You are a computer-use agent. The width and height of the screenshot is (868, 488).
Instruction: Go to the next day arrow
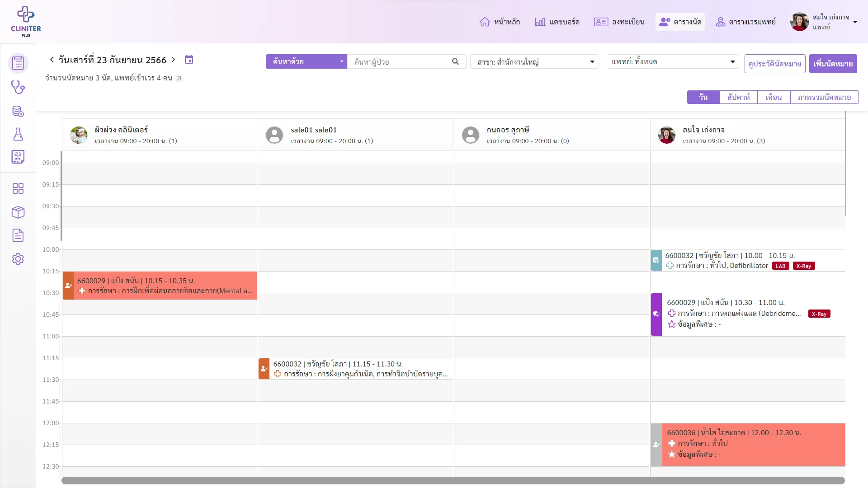point(173,60)
